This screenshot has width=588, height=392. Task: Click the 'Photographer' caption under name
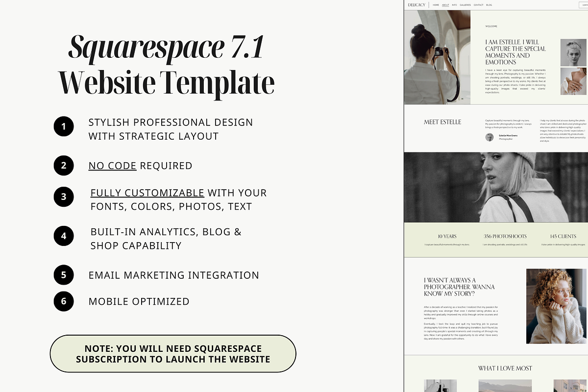click(506, 139)
